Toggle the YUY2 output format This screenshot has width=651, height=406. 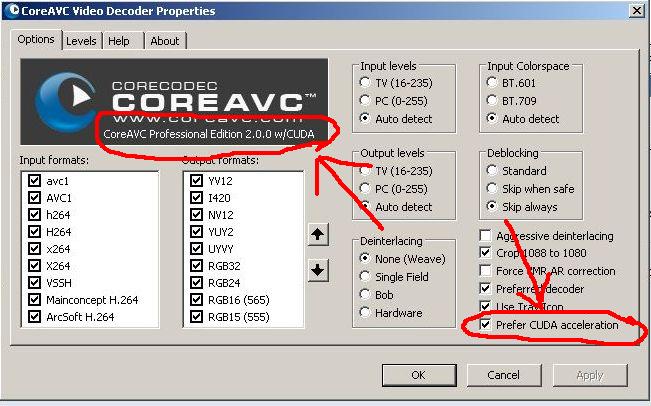tap(196, 232)
